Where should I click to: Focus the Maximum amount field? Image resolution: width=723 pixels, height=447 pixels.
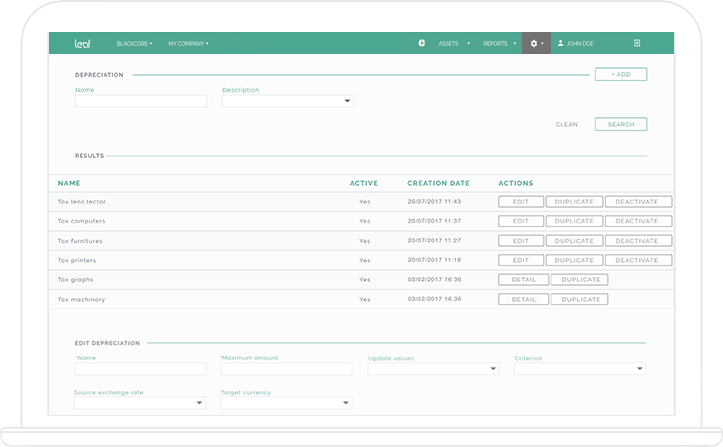click(x=286, y=369)
